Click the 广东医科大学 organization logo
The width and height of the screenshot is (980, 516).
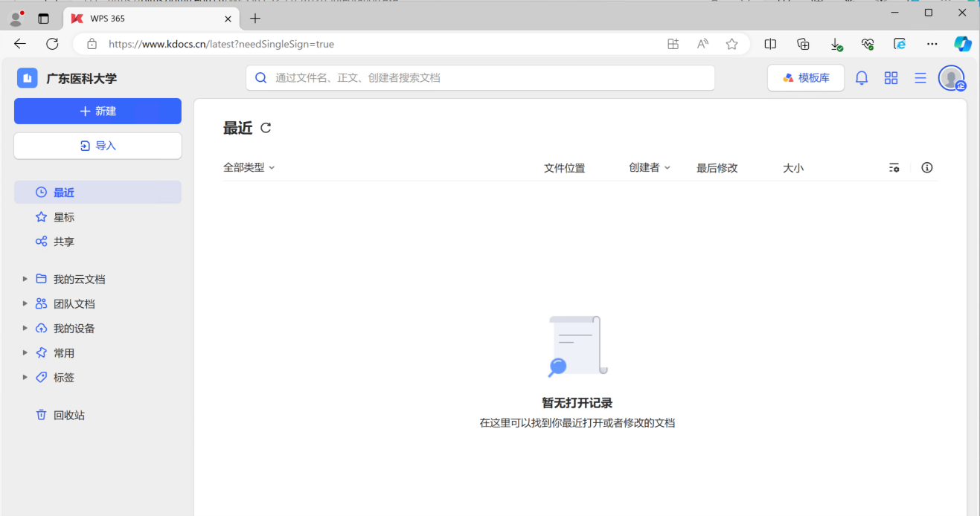click(28, 78)
